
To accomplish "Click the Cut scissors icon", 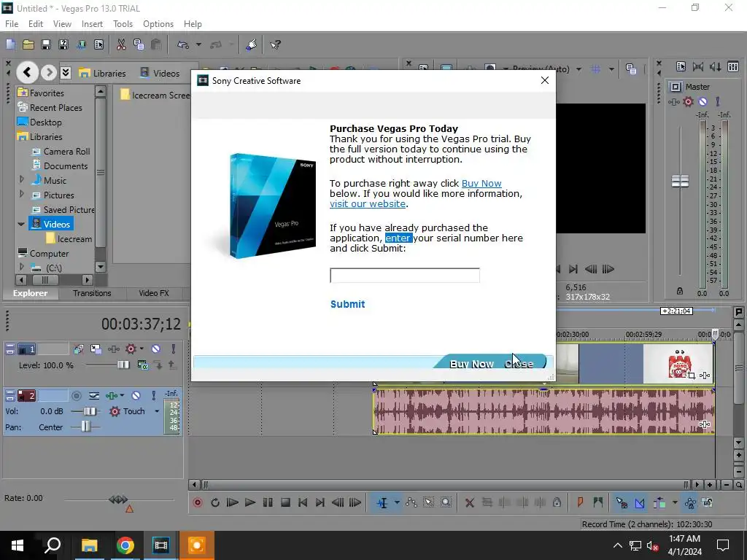I will point(121,44).
